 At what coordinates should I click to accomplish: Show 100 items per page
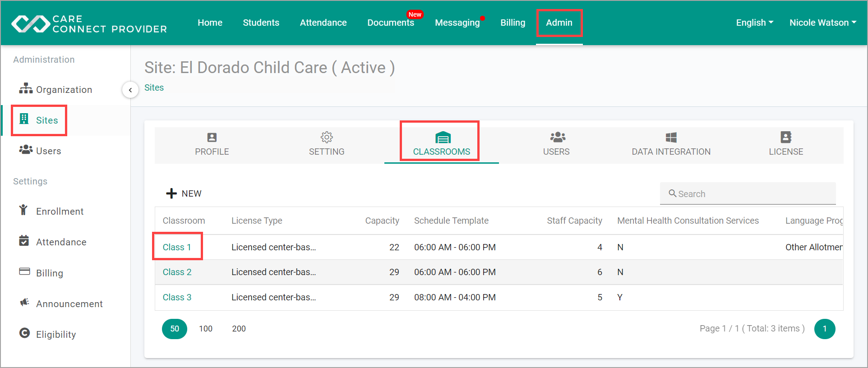click(206, 329)
